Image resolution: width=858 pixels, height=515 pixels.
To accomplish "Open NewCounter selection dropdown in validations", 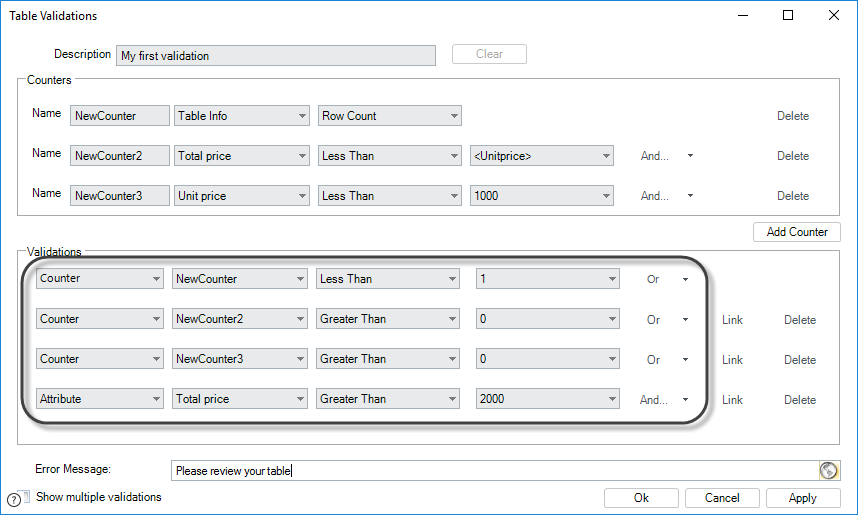I will tap(240, 278).
